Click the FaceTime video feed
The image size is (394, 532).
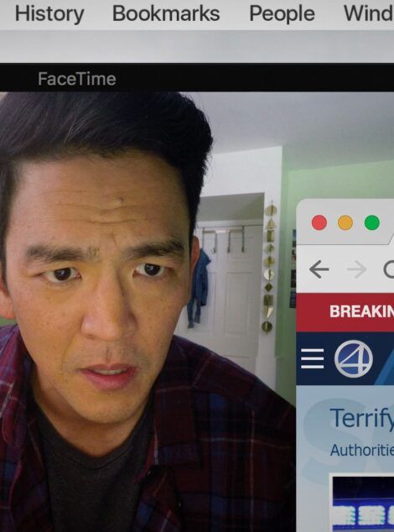pos(148,311)
